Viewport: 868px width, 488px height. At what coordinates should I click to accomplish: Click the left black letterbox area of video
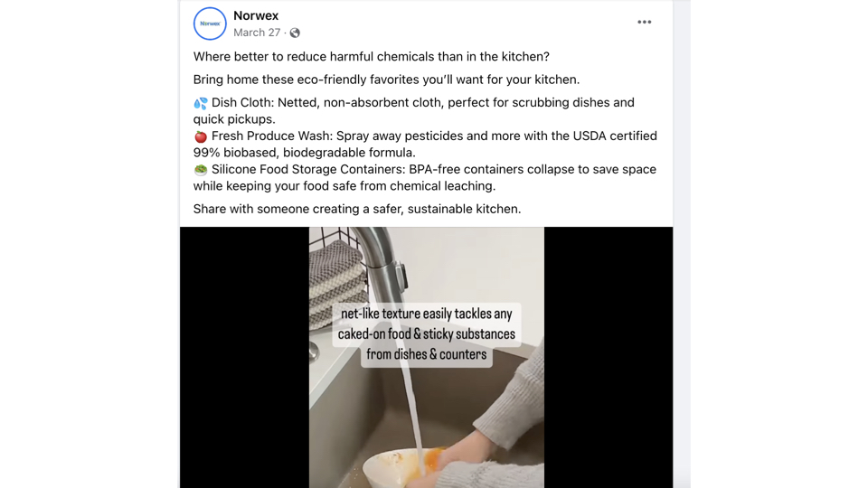pyautogui.click(x=244, y=358)
